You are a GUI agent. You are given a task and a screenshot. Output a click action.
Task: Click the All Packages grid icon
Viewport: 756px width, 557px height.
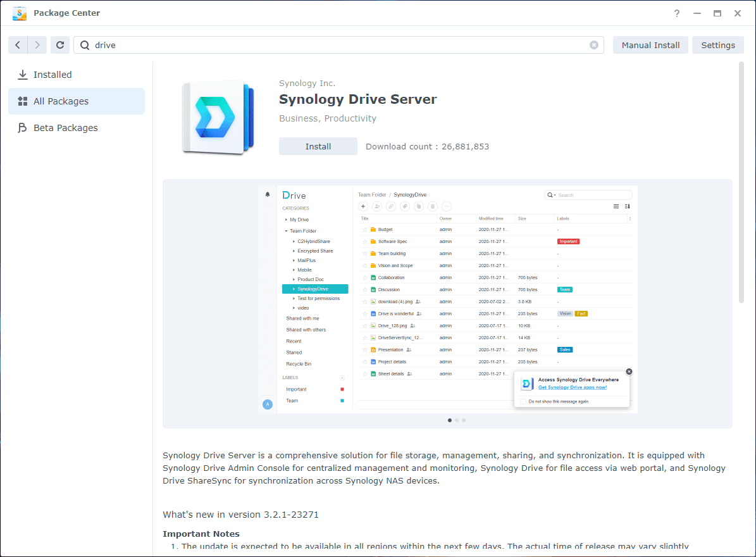tap(22, 101)
